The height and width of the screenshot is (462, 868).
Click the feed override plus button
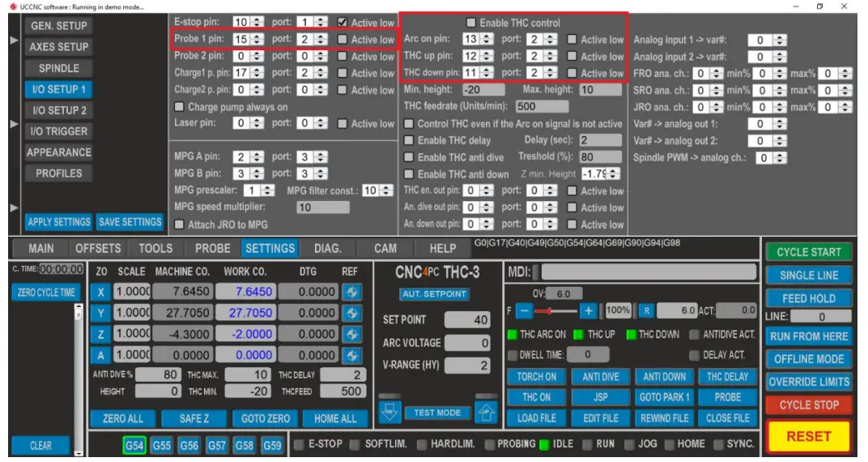coord(588,310)
